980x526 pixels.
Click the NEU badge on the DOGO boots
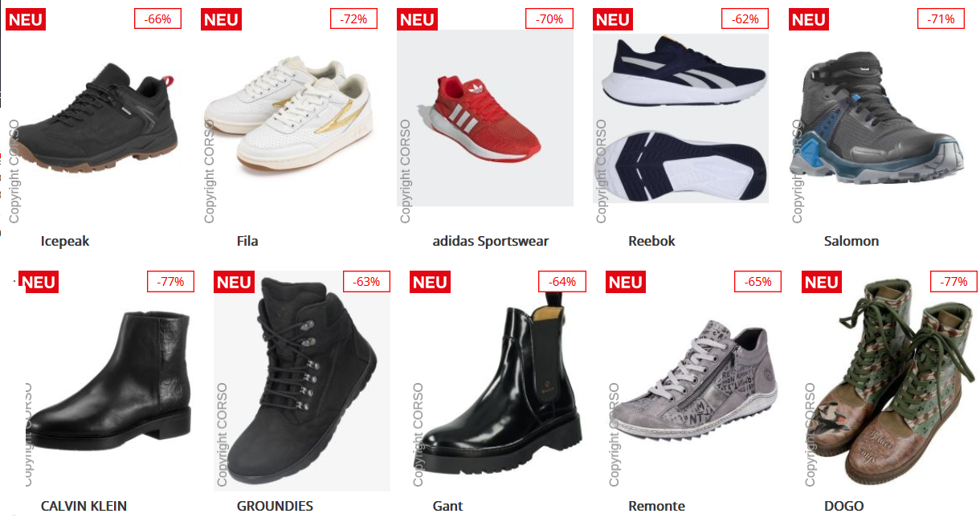pyautogui.click(x=822, y=282)
